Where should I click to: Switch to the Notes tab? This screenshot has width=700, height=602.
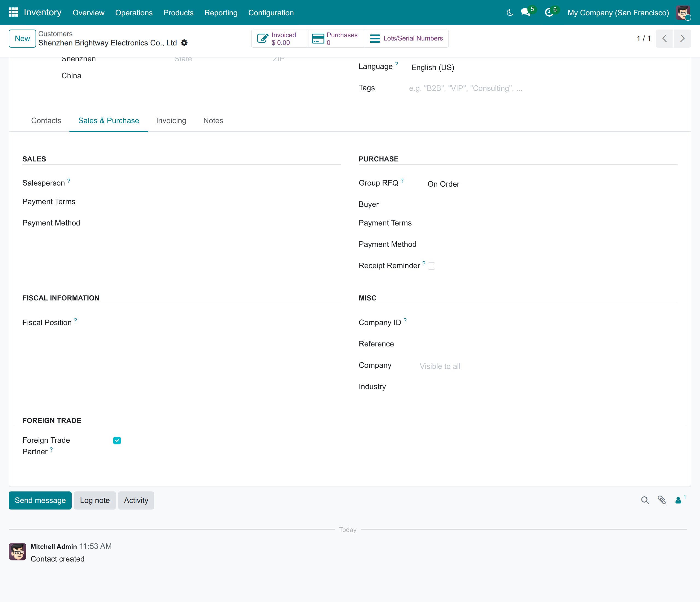click(x=213, y=121)
